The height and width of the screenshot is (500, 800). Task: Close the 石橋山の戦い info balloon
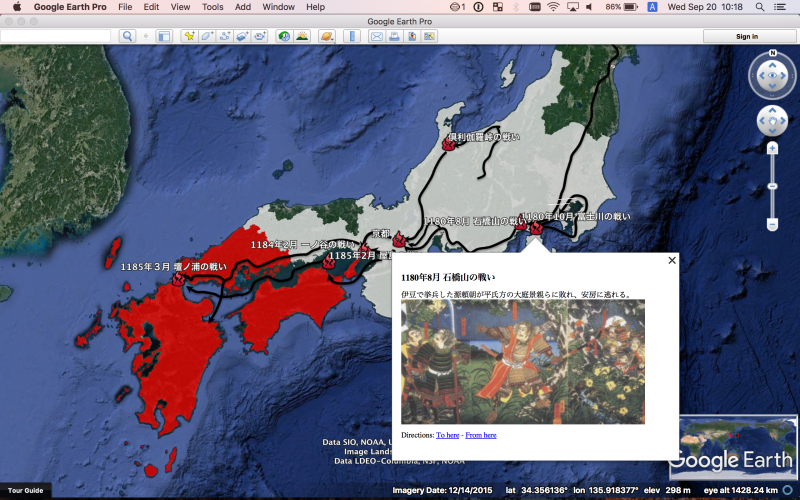(672, 260)
